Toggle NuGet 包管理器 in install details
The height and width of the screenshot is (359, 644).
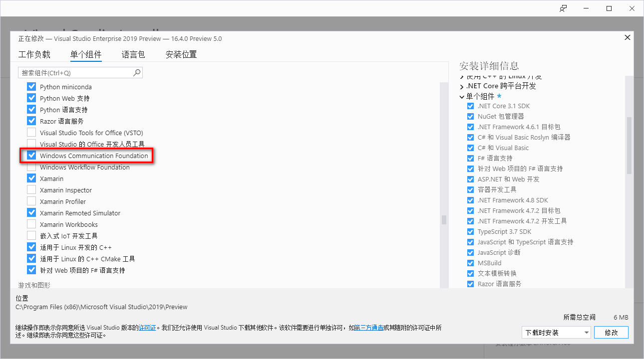470,117
